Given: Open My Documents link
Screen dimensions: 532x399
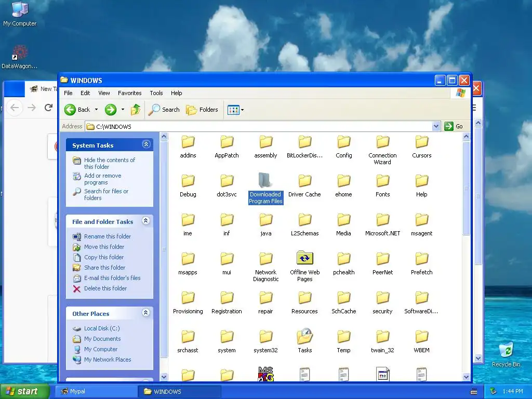Looking at the screenshot, I should pyautogui.click(x=102, y=339).
